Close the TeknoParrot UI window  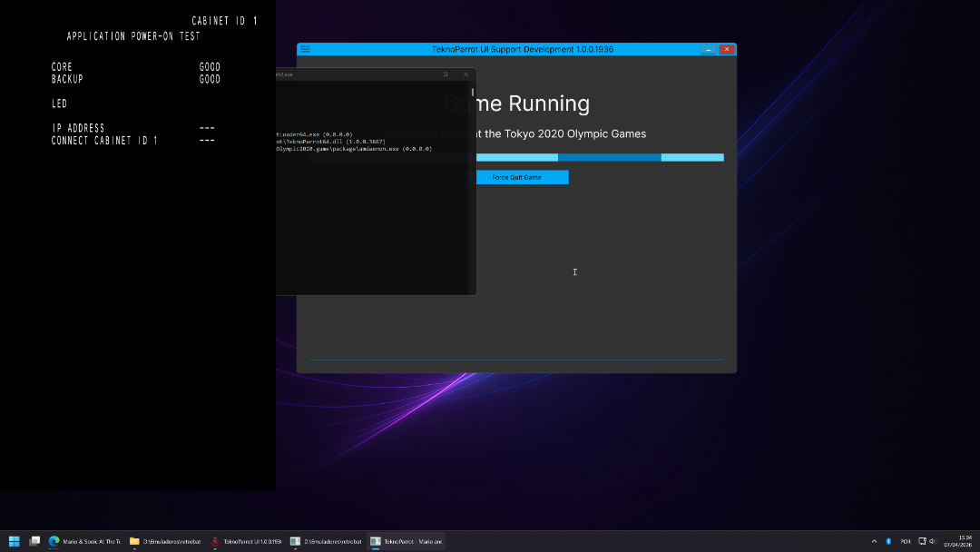[x=727, y=49]
